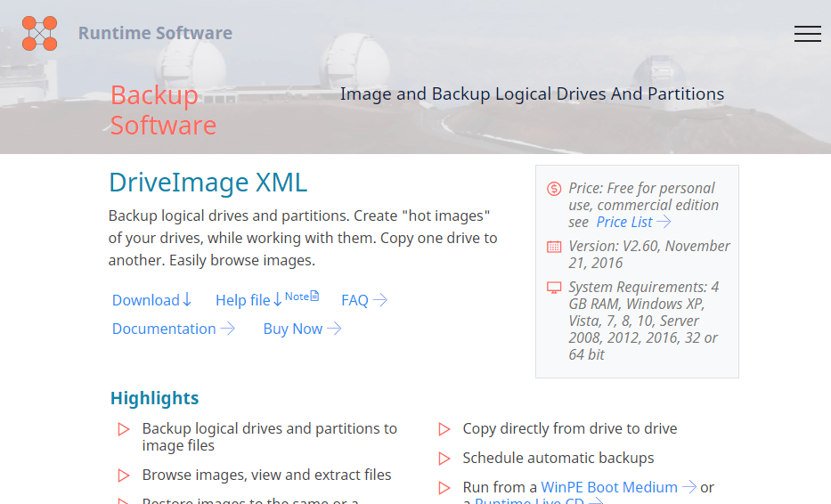Click the Highlights heading
The width and height of the screenshot is (831, 504).
coord(154,398)
